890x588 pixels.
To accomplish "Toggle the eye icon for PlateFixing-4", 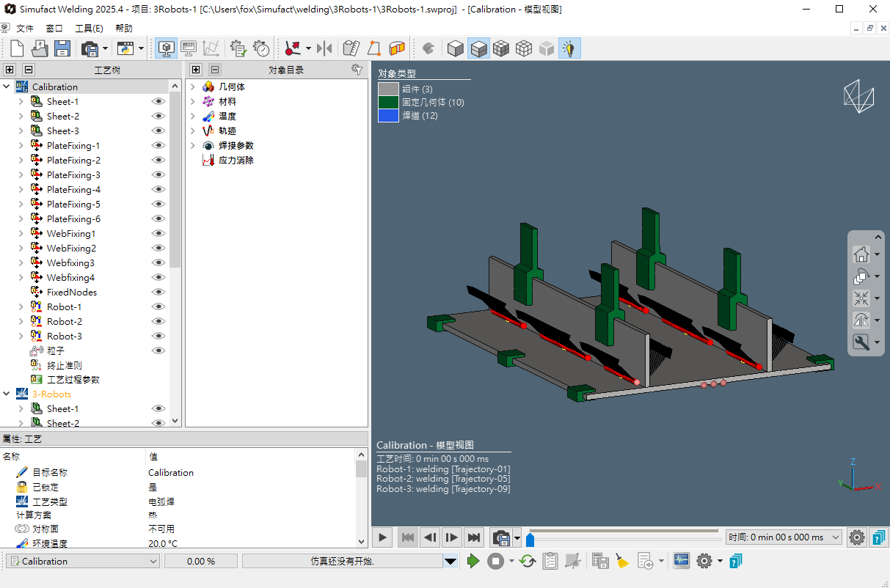I will [x=158, y=189].
